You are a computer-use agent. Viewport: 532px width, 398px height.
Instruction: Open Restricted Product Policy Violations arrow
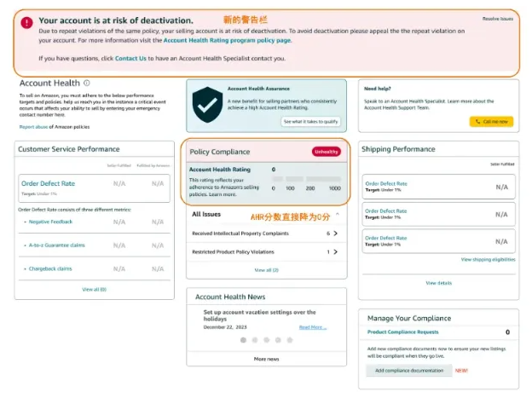[x=335, y=252]
